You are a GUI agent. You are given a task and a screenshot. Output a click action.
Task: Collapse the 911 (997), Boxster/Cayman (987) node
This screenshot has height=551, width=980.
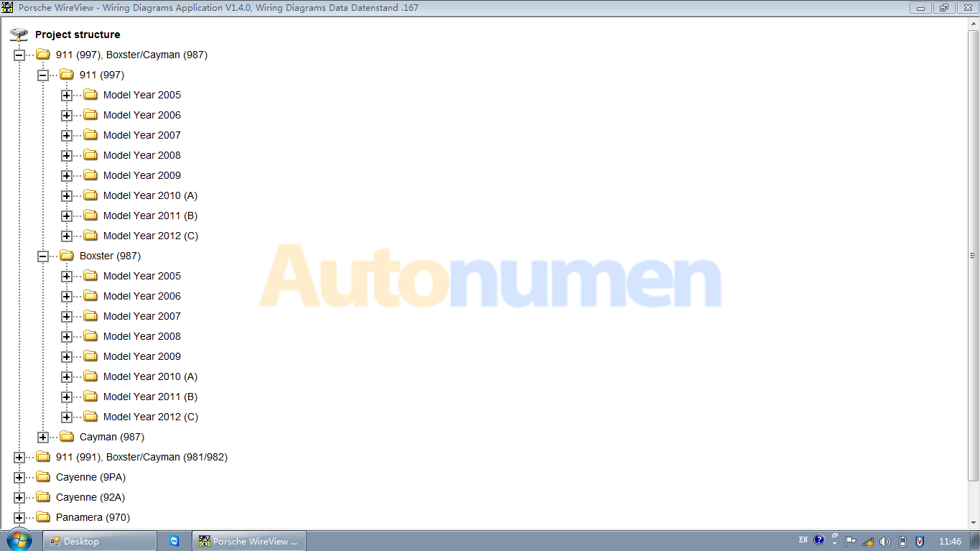[19, 55]
